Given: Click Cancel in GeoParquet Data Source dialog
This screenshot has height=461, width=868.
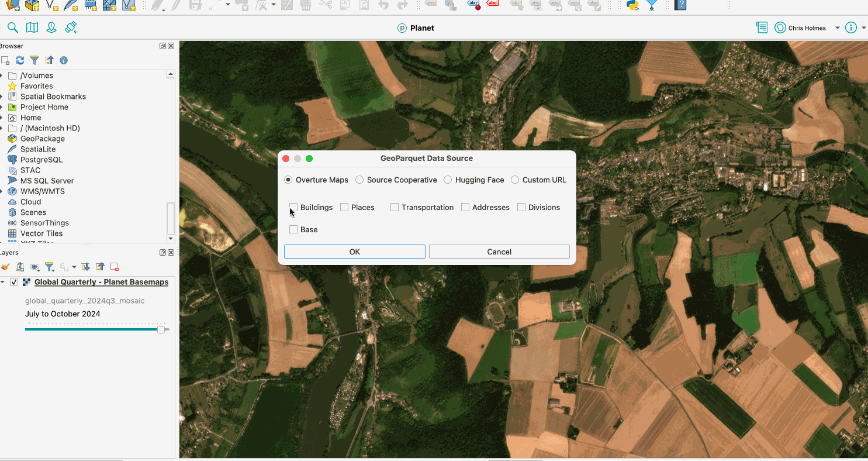Looking at the screenshot, I should click(499, 252).
